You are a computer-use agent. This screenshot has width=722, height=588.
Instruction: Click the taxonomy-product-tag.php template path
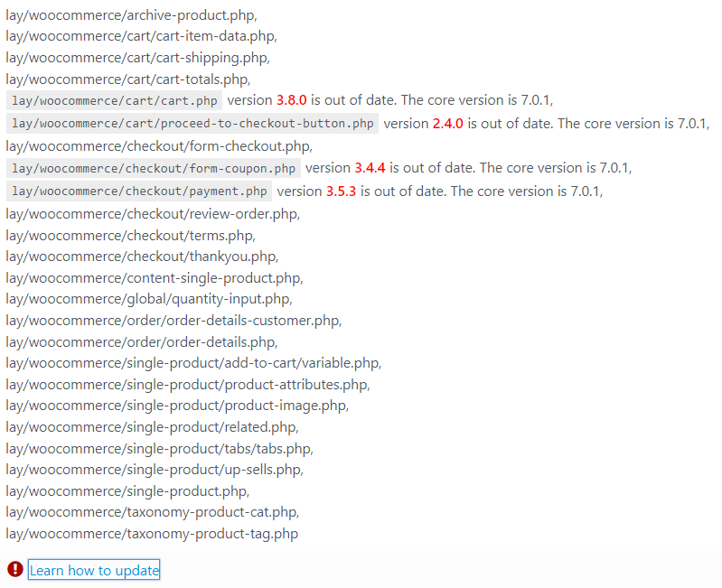pyautogui.click(x=152, y=534)
